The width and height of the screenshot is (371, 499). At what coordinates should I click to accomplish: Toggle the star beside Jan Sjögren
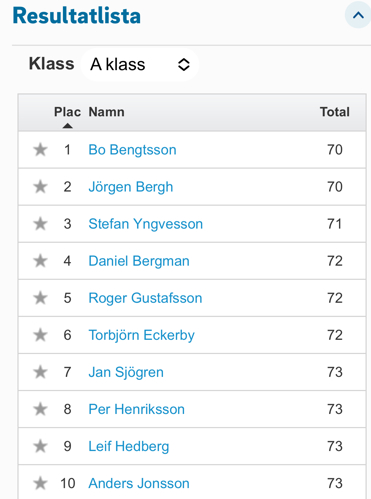40,372
